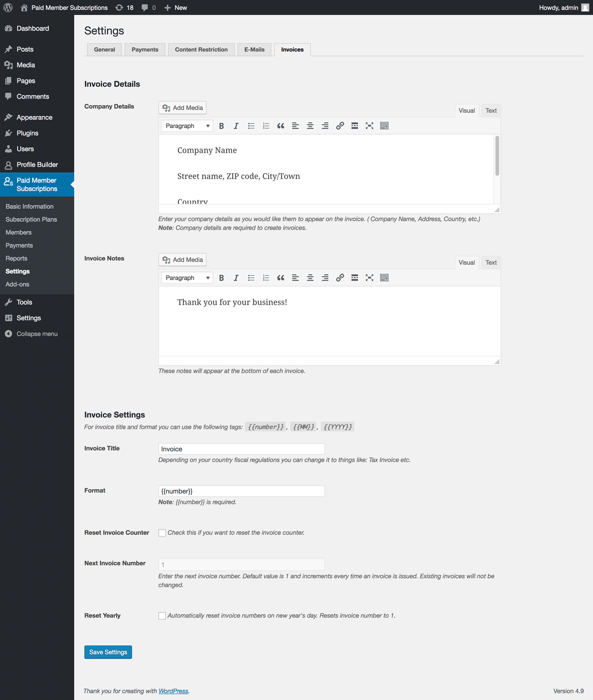Open Paragraph dropdown in Invoice Notes editor
Viewport: 593px width, 700px height.
pyautogui.click(x=187, y=278)
